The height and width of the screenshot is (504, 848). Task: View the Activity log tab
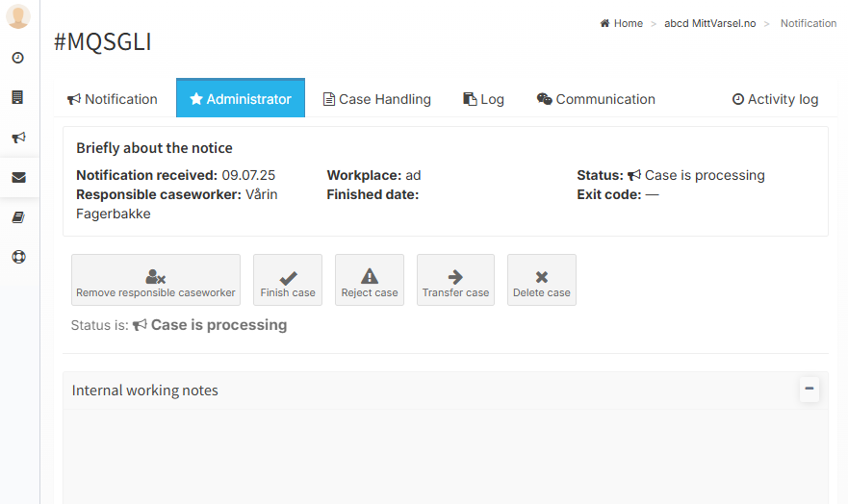click(775, 99)
